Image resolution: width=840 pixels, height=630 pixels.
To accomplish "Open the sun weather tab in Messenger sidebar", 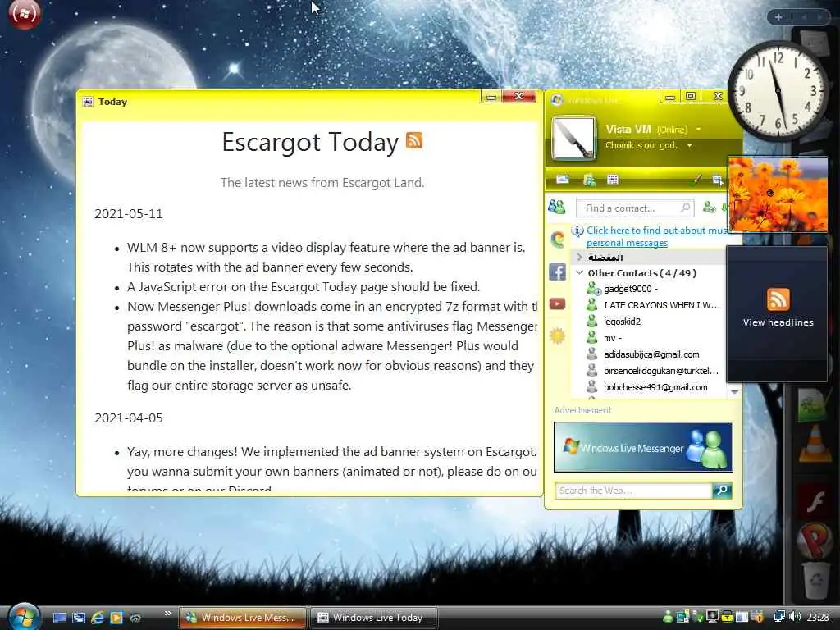I will tap(557, 336).
